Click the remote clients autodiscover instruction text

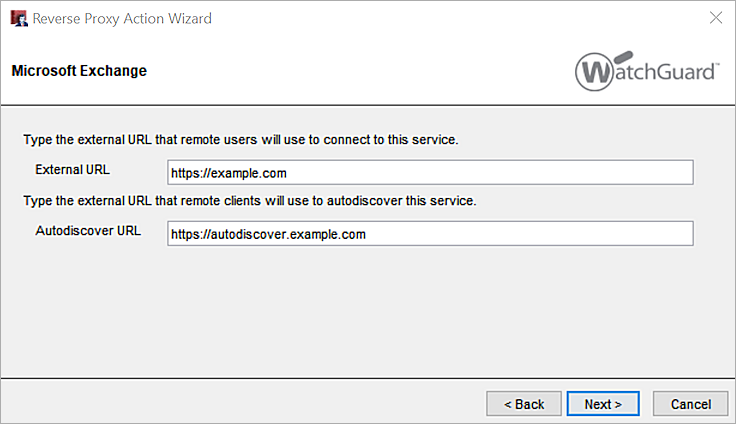pos(249,200)
